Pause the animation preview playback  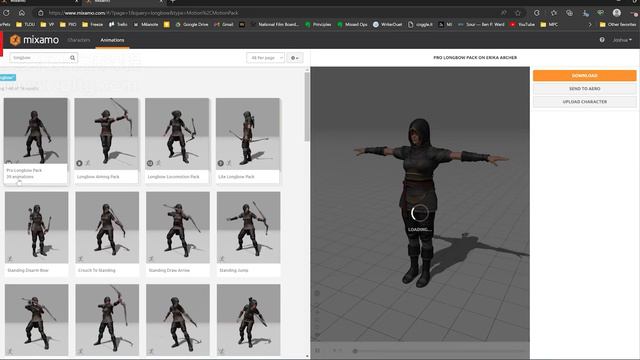tap(318, 351)
